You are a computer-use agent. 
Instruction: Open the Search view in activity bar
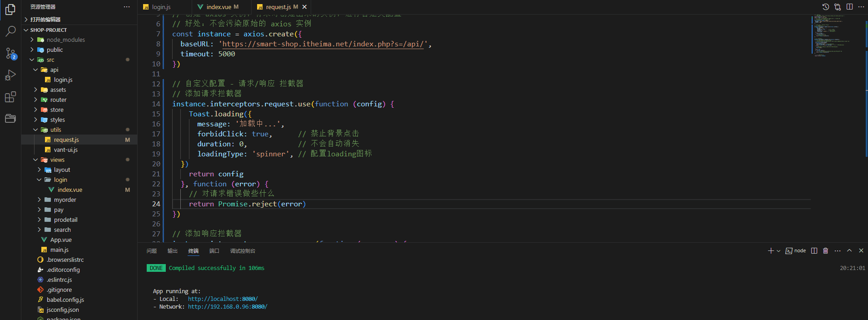[10, 31]
